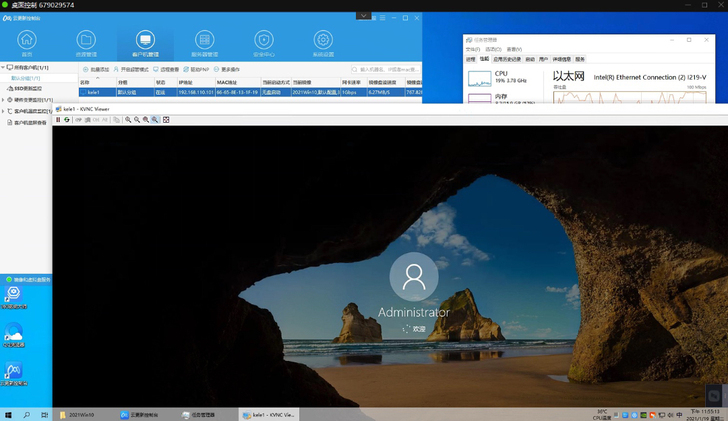Switch to the 进程 tab in Task Manager
This screenshot has width=728, height=421.
pyautogui.click(x=472, y=59)
